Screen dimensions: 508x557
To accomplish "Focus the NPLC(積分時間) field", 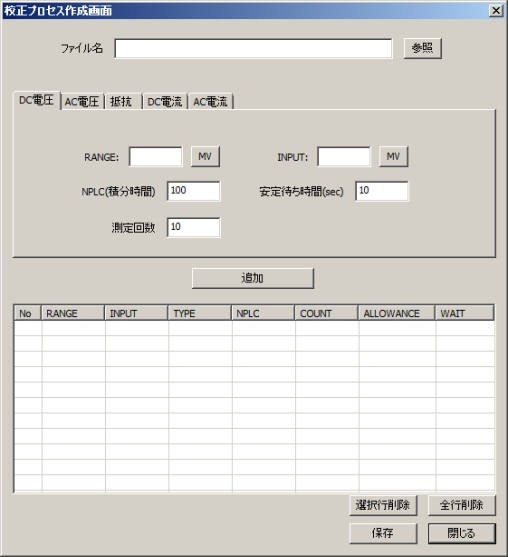I will coord(194,191).
